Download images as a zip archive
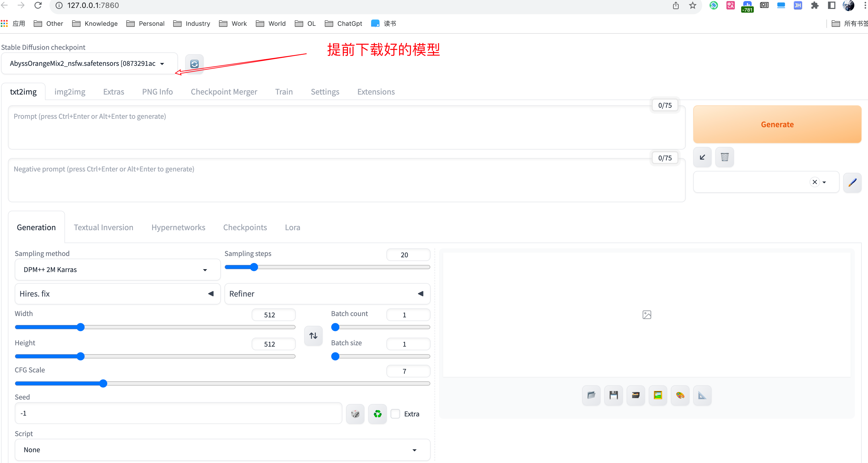Viewport: 868px width, 463px height. [x=636, y=395]
